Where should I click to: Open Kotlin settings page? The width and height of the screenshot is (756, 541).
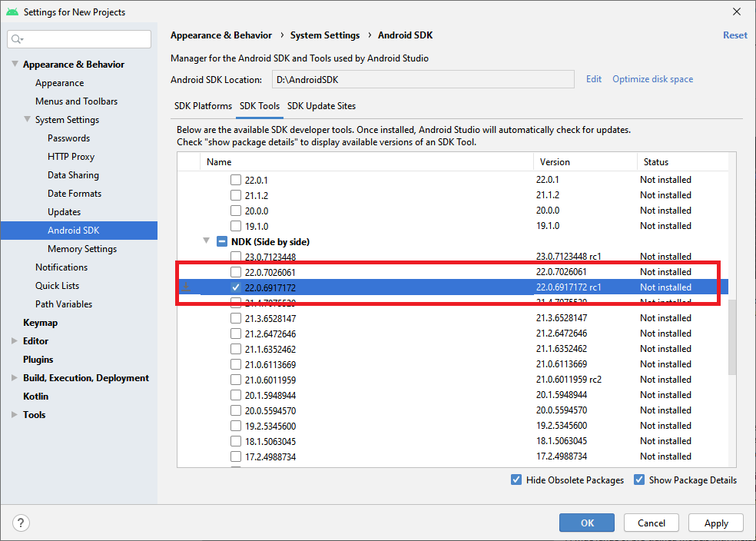(35, 397)
